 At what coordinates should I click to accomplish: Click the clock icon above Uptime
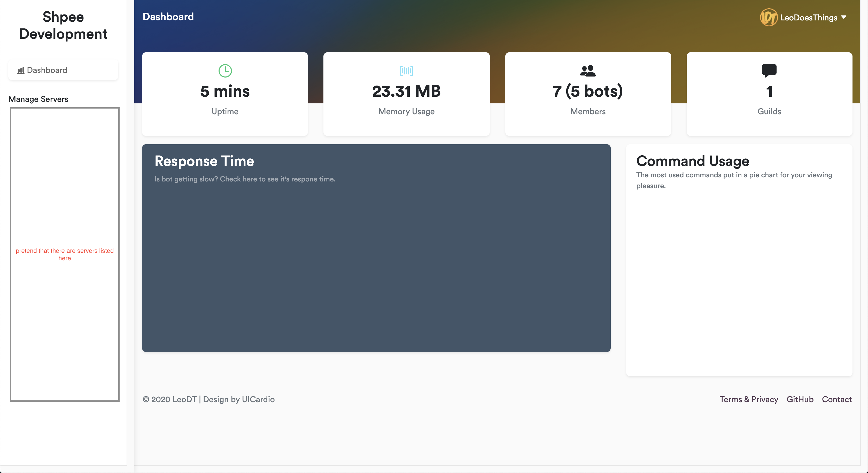coord(225,71)
